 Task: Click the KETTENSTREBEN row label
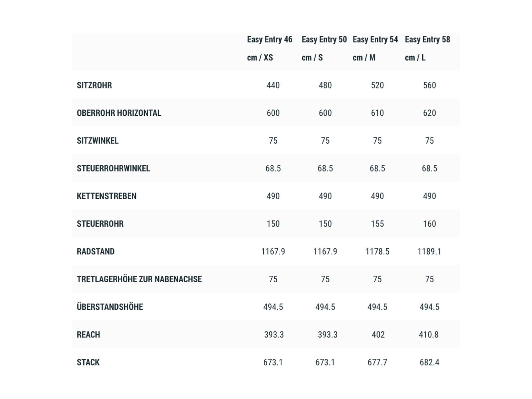(x=107, y=196)
